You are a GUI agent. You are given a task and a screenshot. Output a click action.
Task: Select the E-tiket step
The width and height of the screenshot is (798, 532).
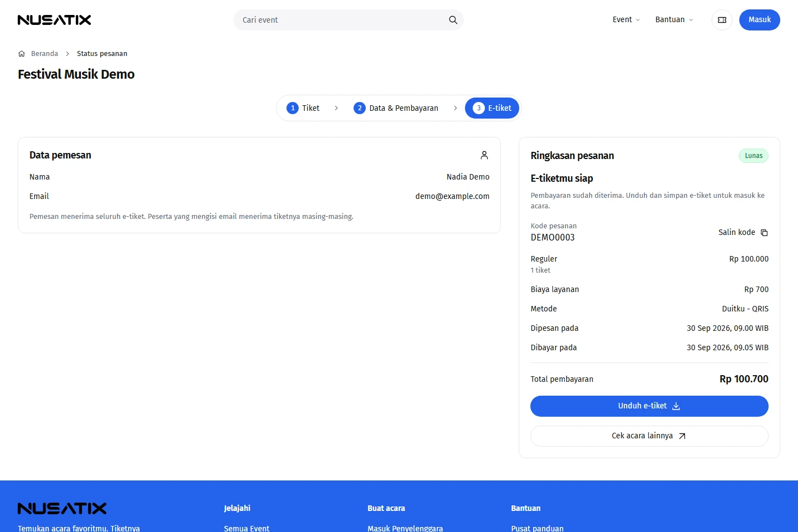coord(492,108)
